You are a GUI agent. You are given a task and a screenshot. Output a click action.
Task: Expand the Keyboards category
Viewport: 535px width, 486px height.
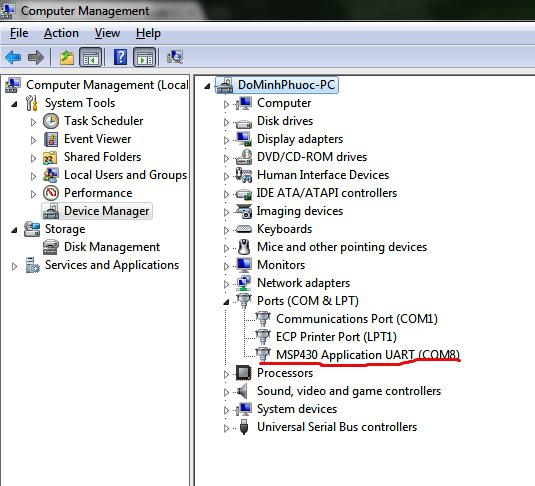pyautogui.click(x=226, y=230)
